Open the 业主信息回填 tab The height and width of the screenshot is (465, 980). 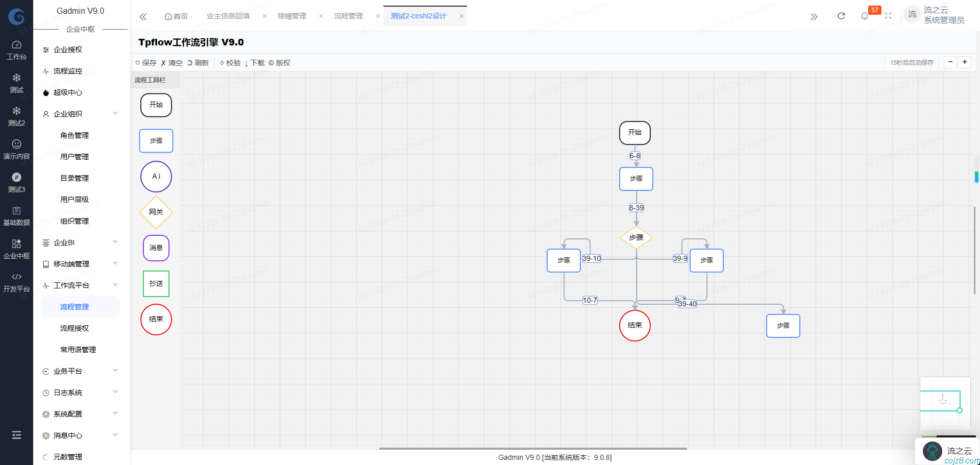[228, 16]
